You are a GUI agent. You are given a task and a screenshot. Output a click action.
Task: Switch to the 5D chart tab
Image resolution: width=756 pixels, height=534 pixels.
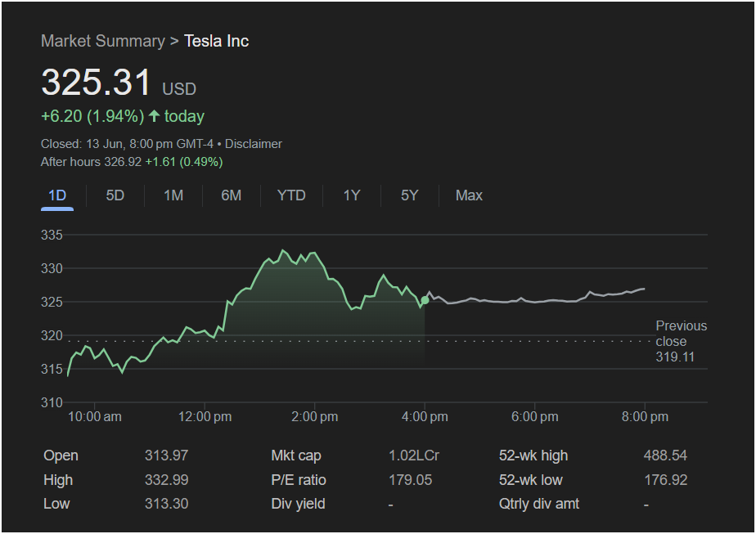click(x=115, y=195)
